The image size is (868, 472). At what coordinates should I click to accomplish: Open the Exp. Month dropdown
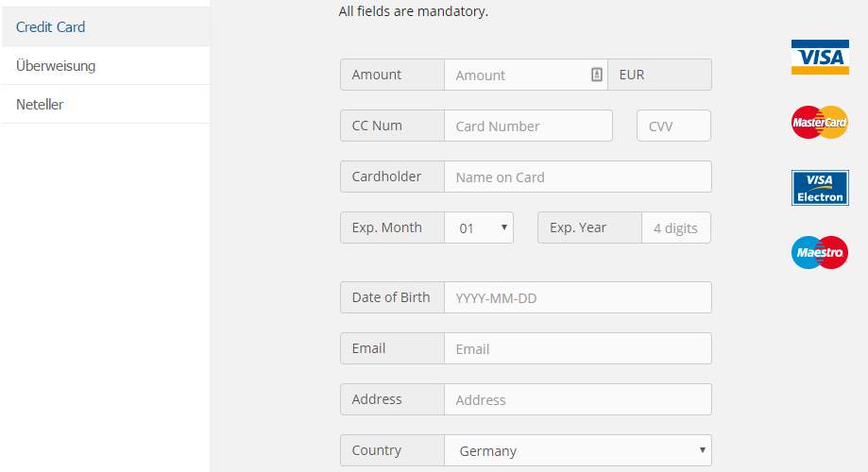pos(479,228)
